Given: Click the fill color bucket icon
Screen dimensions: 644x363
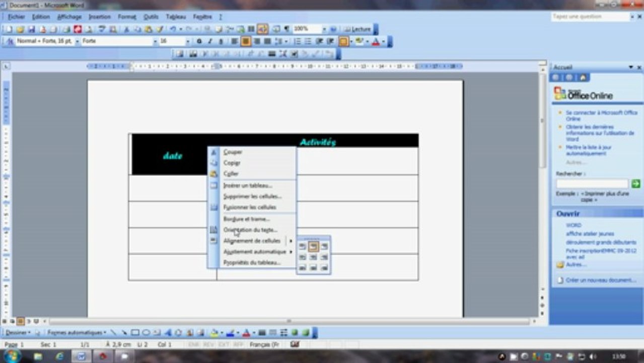Looking at the screenshot, I should [213, 333].
